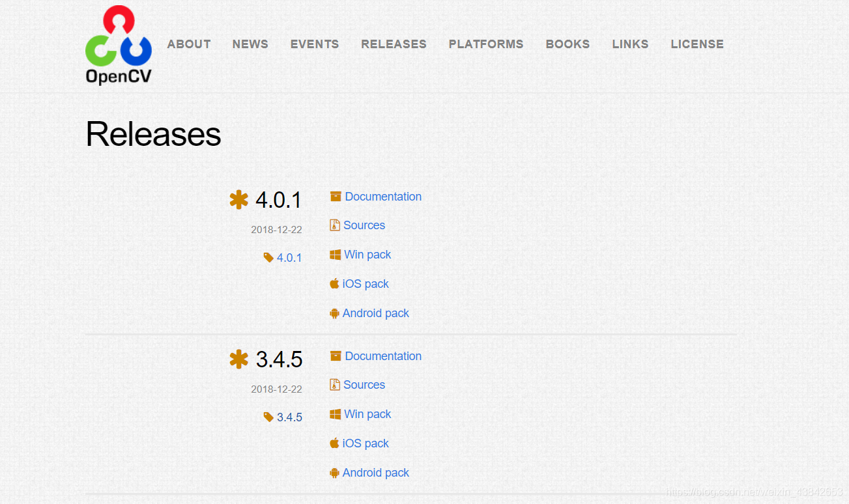849x504 pixels.
Task: Open the EVENTS navigation item
Action: click(x=315, y=44)
